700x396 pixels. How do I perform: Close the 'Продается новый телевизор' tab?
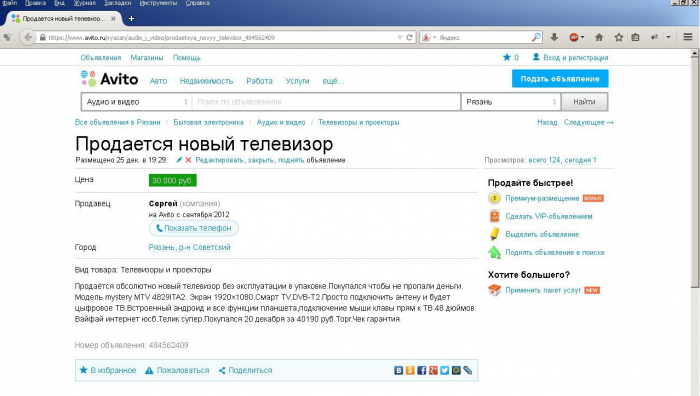click(113, 19)
